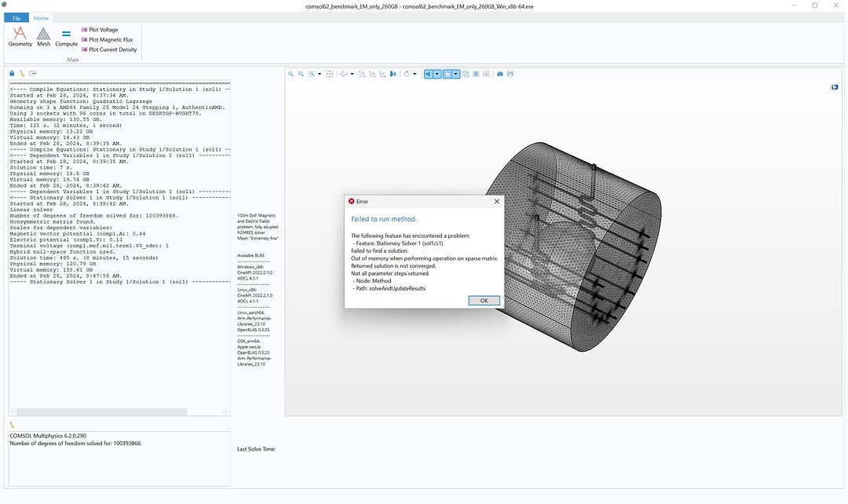
Task: Open the Zoom Box dropdown arrow
Action: [319, 73]
